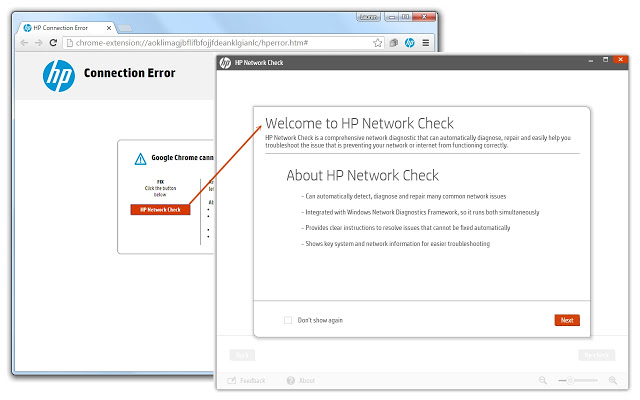This screenshot has height=400, width=640.
Task: Click the Welcome to HP Network Check heading
Action: click(359, 123)
